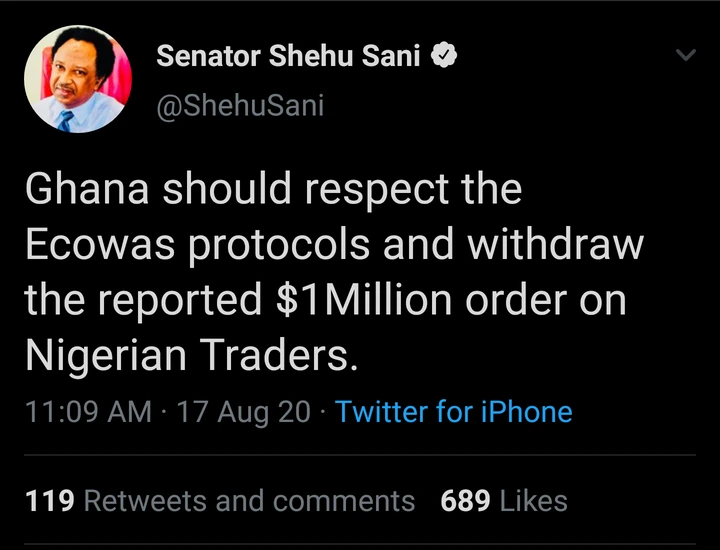Viewport: 720px width, 550px height.
Task: Follow the Twitter for iPhone link
Action: [x=454, y=411]
